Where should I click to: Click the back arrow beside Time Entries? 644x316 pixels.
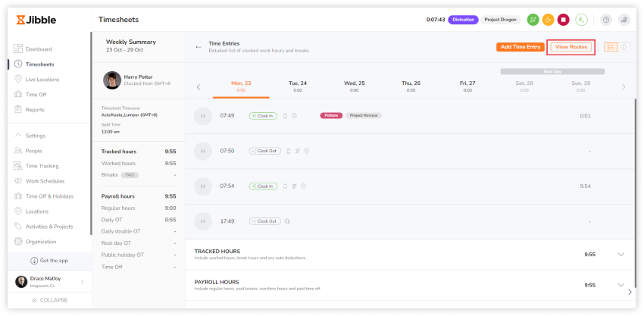coord(199,47)
